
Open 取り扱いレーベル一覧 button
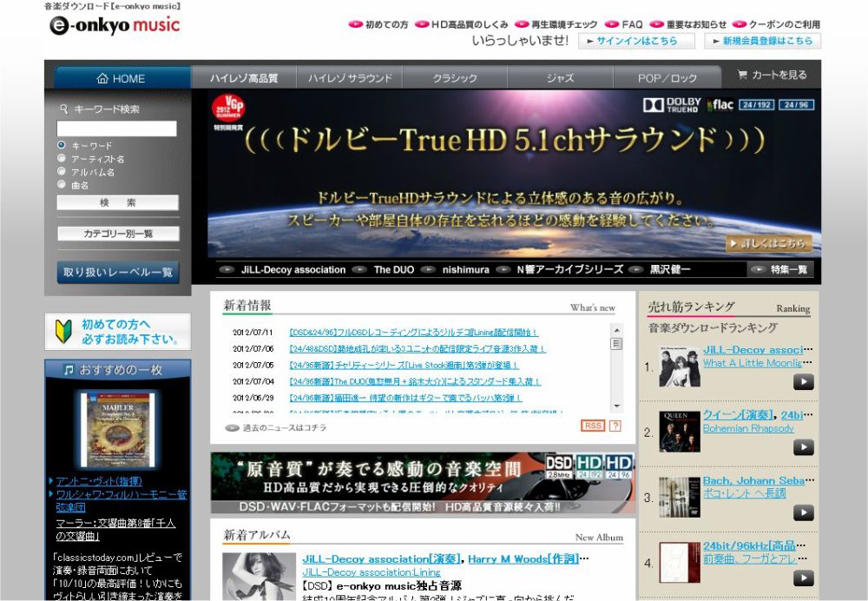coord(118,272)
